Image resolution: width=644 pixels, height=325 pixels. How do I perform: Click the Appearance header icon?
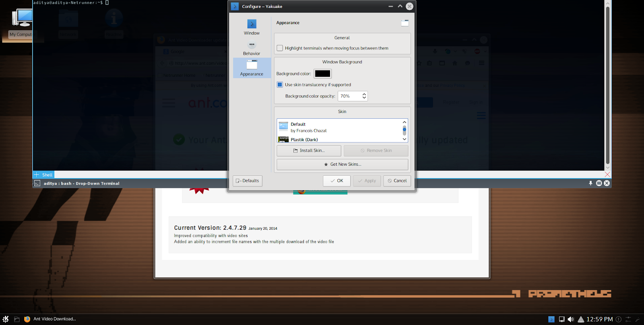coord(405,23)
